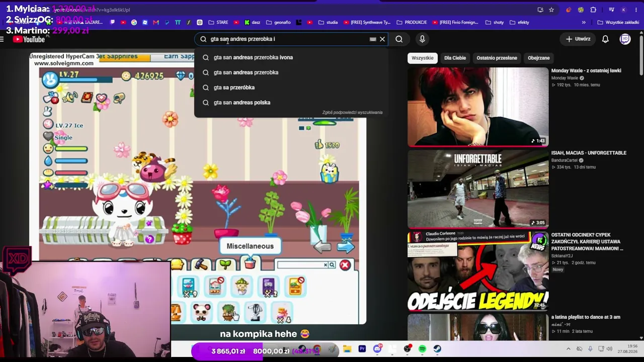Viewport: 644px width, 362px height.
Task: Open the shoty bookmarks folder
Action: 495,22
